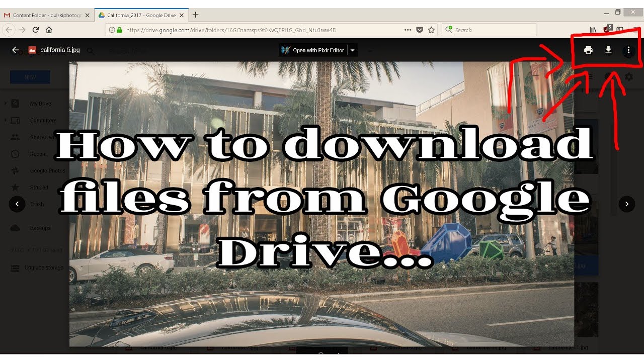This screenshot has width=644, height=362.
Task: Click the california-5.jpg file name
Action: point(60,50)
